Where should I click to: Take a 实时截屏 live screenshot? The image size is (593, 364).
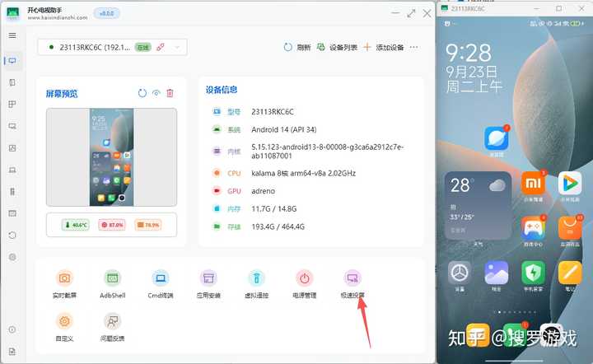pyautogui.click(x=64, y=278)
